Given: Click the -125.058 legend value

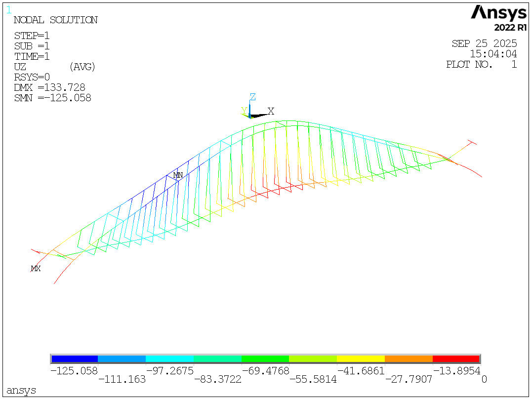Looking at the screenshot, I should tap(74, 371).
